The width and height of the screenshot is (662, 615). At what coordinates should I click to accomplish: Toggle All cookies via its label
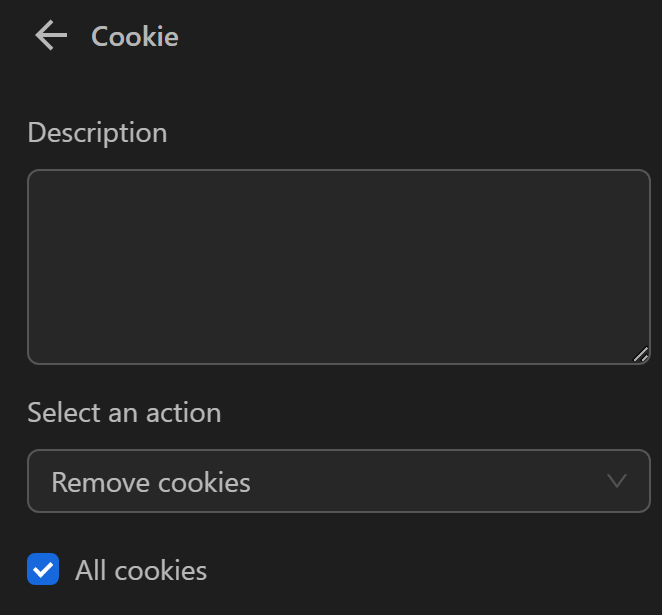coord(141,571)
